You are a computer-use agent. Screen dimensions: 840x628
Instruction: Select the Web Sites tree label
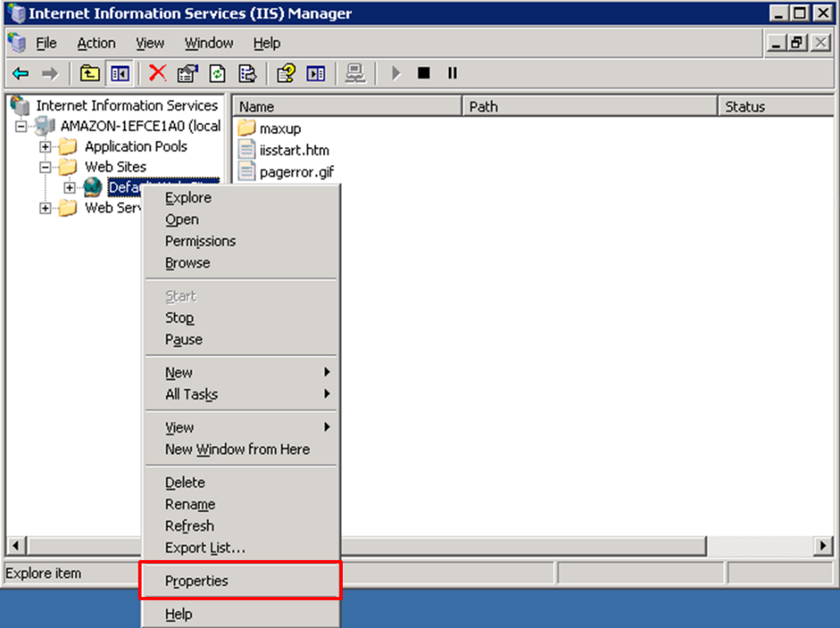tap(115, 167)
